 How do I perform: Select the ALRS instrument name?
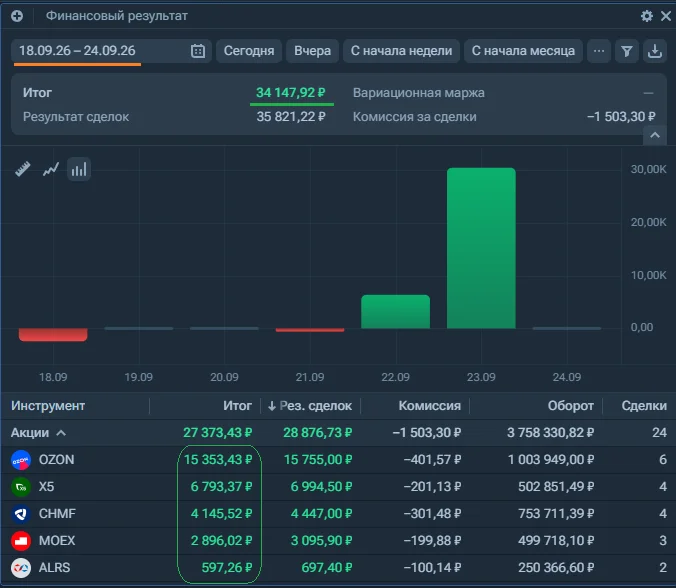(x=54, y=568)
